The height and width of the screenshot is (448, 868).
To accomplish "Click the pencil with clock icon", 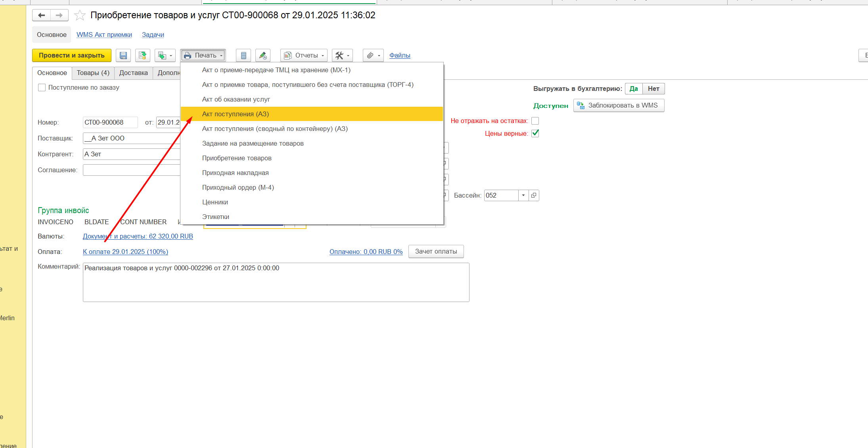I will point(263,56).
